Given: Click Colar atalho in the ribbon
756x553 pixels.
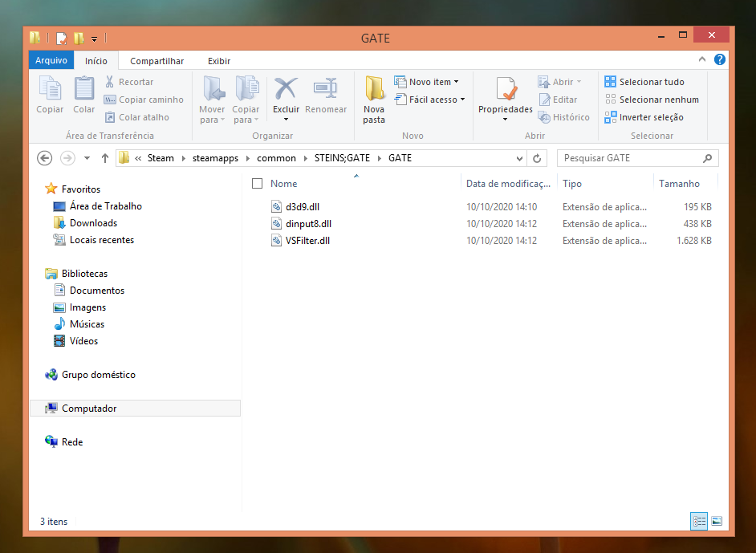Looking at the screenshot, I should click(137, 117).
